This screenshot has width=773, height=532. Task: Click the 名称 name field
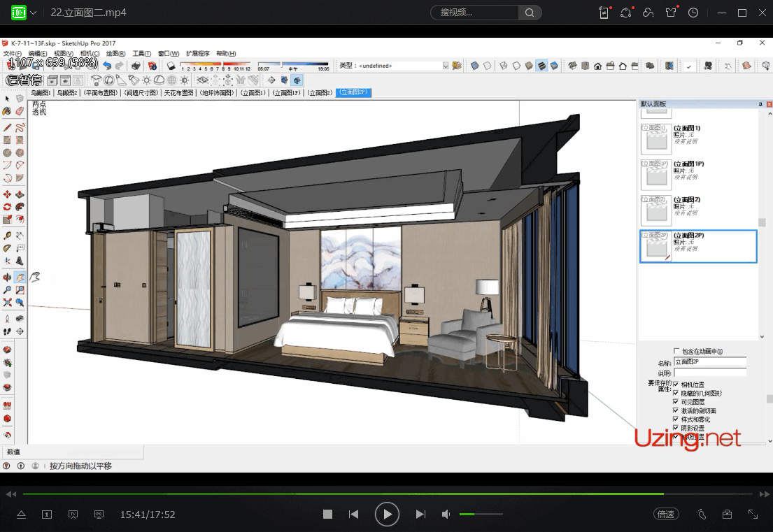(x=710, y=362)
